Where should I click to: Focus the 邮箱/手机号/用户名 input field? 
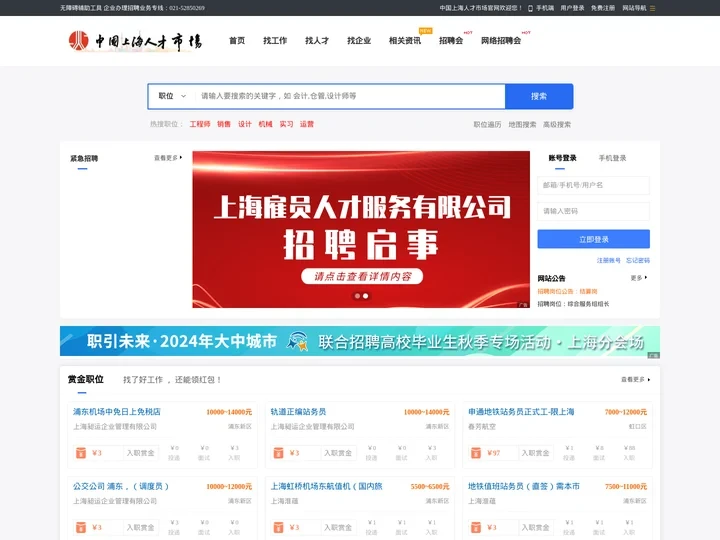(x=594, y=185)
